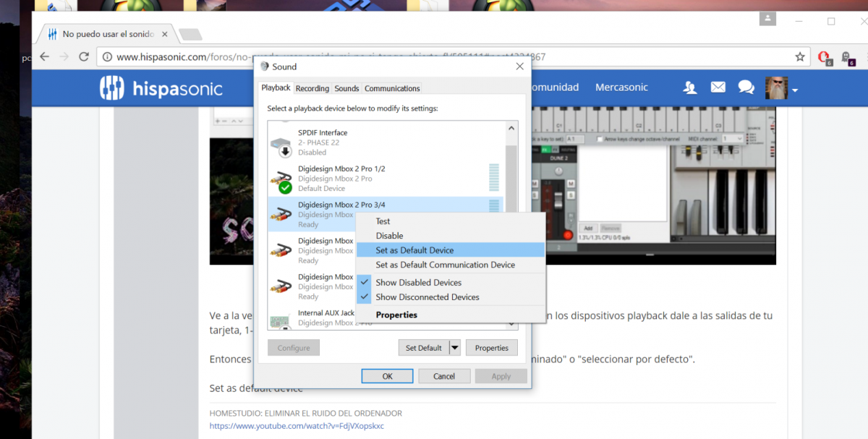This screenshot has height=439, width=868.
Task: Close the Sound dialog
Action: click(519, 67)
